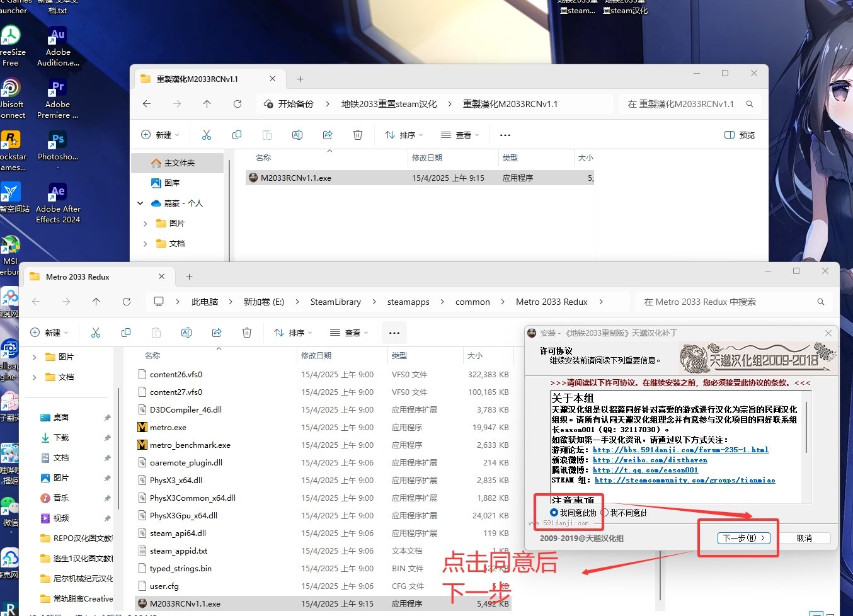This screenshot has width=853, height=616.
Task: Open 新建 dropdown in Metro 2033 Redux window
Action: [49, 333]
